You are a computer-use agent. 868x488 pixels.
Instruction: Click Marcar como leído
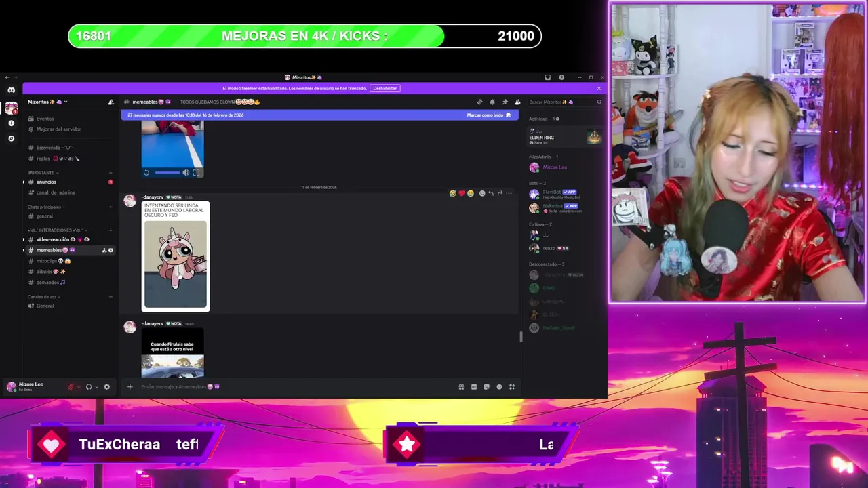tap(488, 115)
